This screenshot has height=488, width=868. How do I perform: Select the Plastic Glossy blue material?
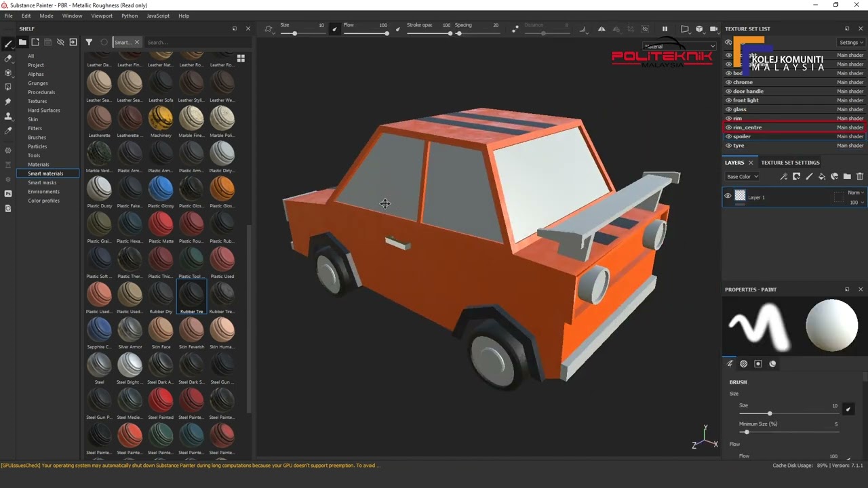point(161,188)
